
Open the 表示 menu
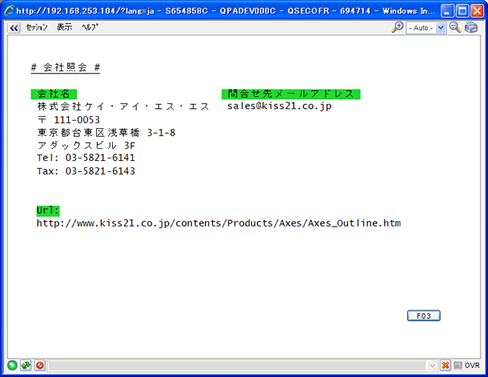point(64,27)
